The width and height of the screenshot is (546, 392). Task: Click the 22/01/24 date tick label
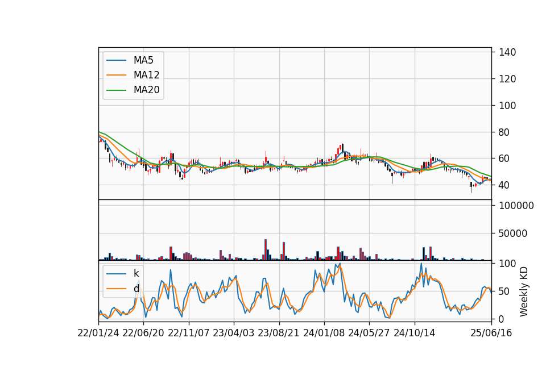pyautogui.click(x=98, y=333)
